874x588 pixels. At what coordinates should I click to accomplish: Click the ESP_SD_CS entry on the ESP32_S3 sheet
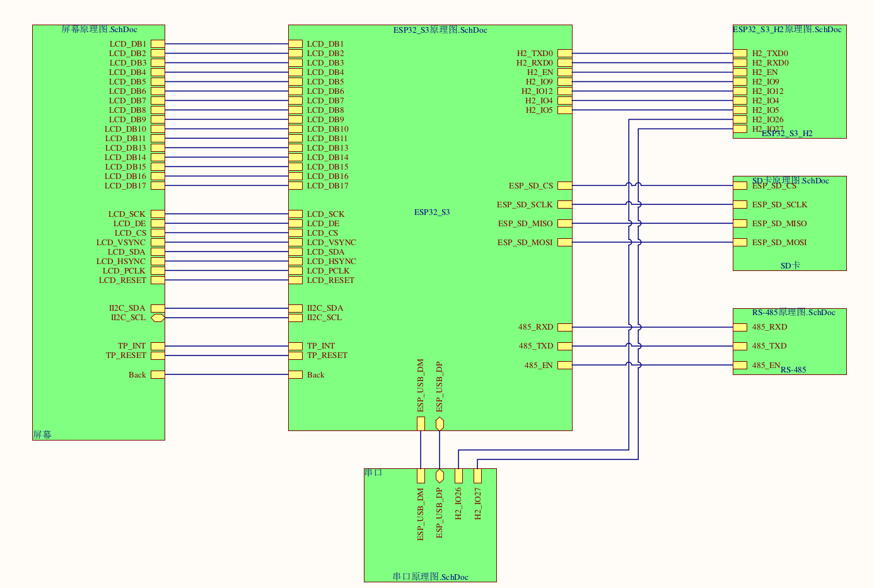click(x=565, y=186)
